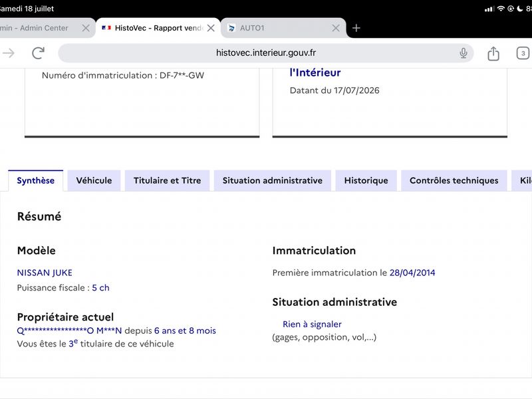
Task: Select the histovec.interieur.gouv.fr address bar
Action: [x=265, y=53]
